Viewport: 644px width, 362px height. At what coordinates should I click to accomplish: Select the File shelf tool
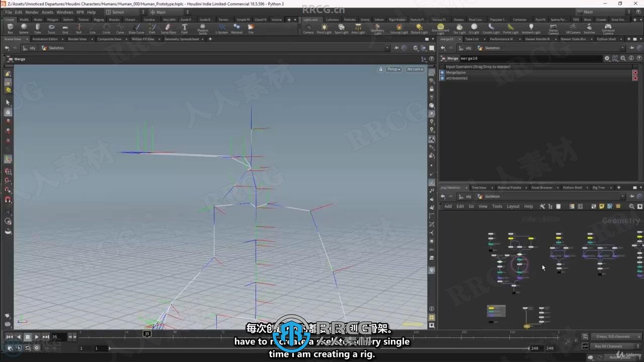(251, 29)
